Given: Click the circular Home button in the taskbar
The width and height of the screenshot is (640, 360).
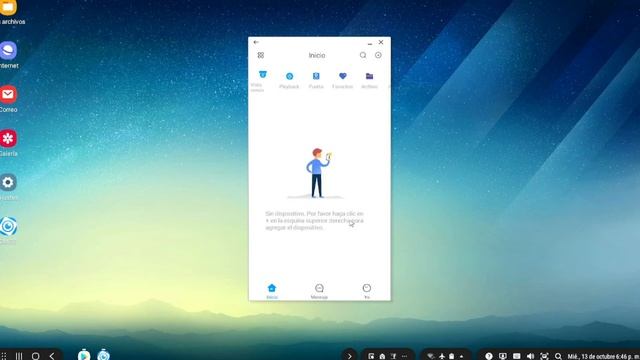Looking at the screenshot, I should pos(36,356).
